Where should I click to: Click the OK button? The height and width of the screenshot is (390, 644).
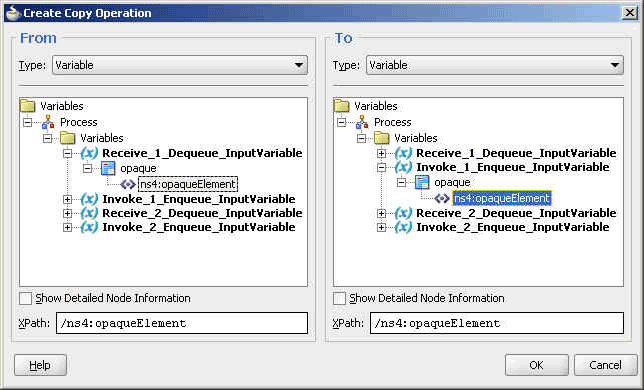tap(536, 365)
